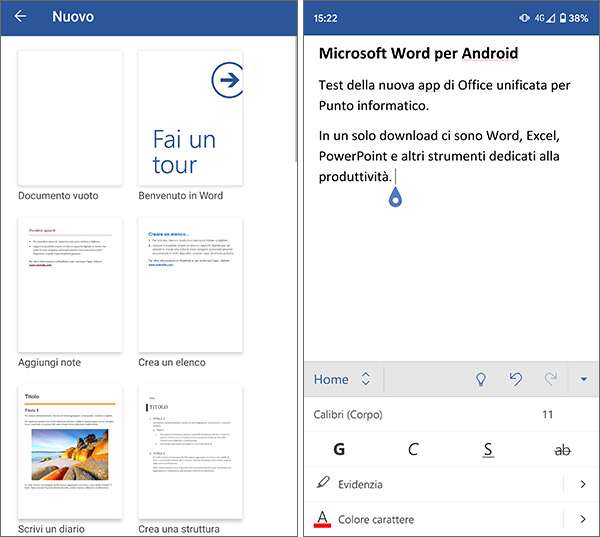The height and width of the screenshot is (537, 600).
Task: Select the Scrivi un diario template thumbnail
Action: pos(70,452)
